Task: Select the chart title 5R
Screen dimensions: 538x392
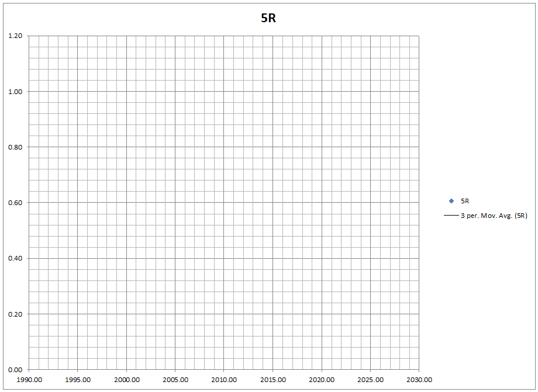Action: click(x=268, y=18)
